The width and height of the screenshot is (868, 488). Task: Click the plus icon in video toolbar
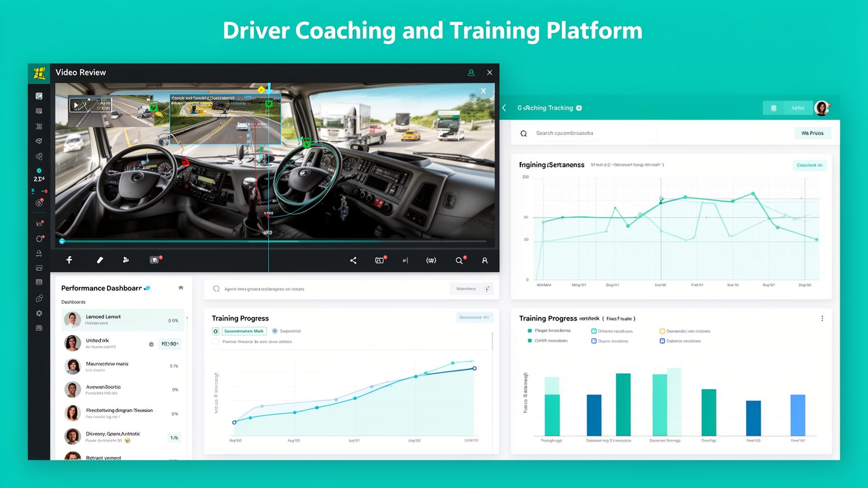click(x=69, y=260)
